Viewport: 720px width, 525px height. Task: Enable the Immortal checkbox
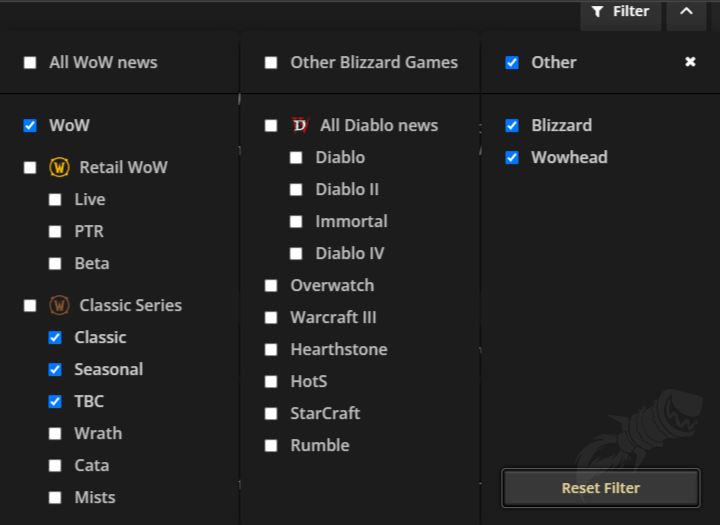pos(296,222)
